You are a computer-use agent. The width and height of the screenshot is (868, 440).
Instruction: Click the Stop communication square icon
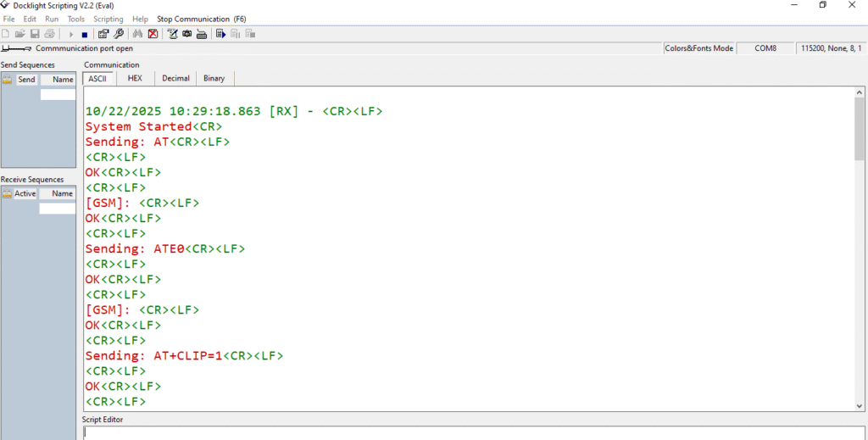coord(84,34)
